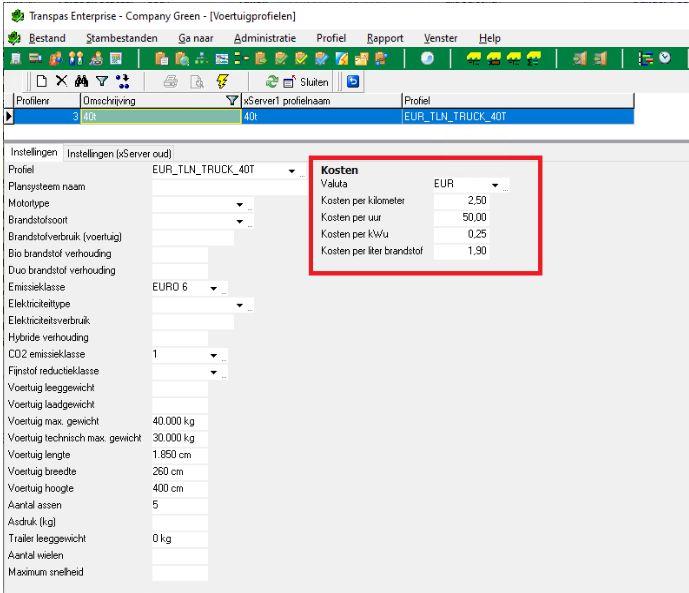Switch to Instellingen (xServer oud) tab

coord(119,153)
